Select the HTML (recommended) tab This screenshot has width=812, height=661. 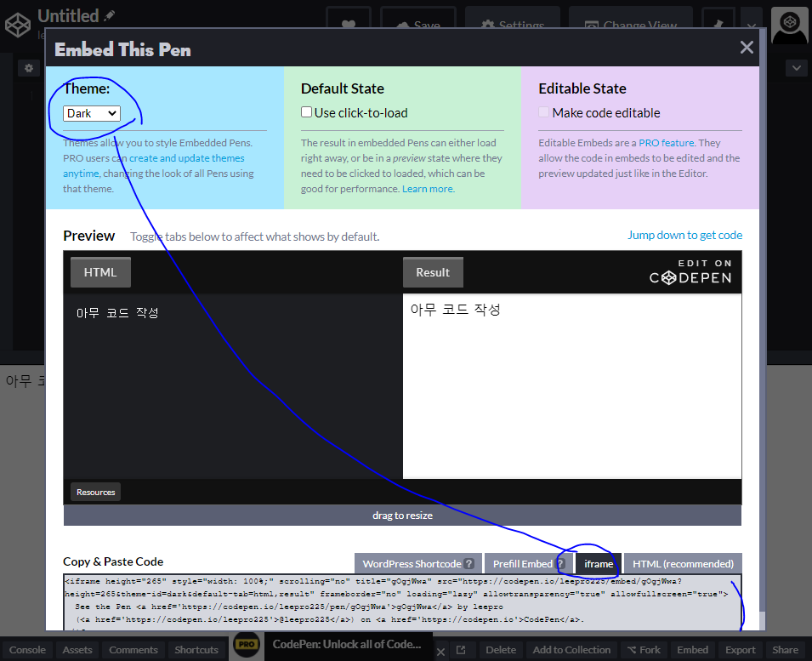(683, 564)
